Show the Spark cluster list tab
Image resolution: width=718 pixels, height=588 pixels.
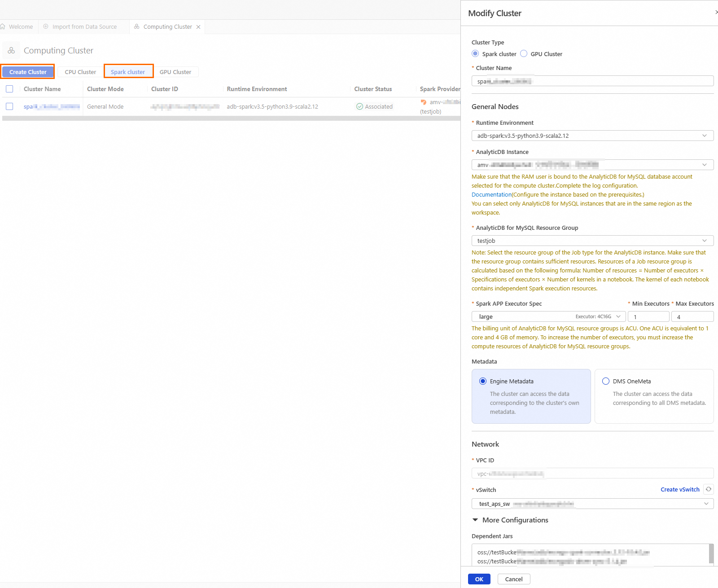(x=128, y=72)
